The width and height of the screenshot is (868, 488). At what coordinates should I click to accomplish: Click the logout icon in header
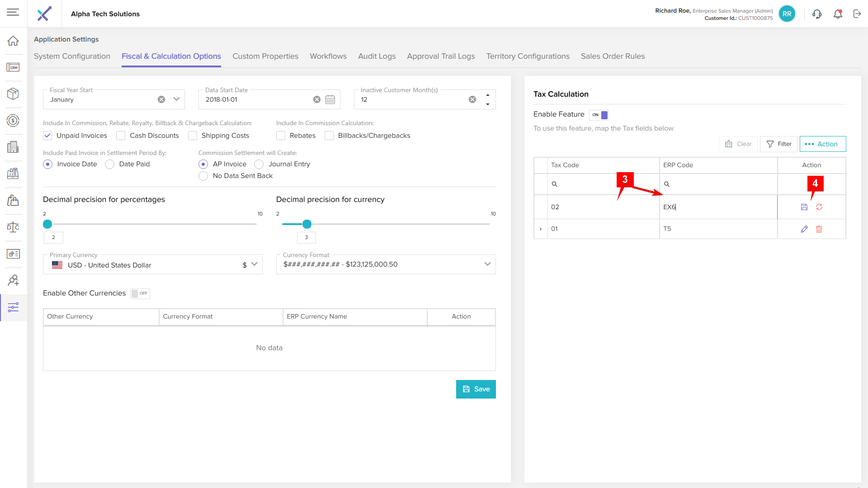857,14
